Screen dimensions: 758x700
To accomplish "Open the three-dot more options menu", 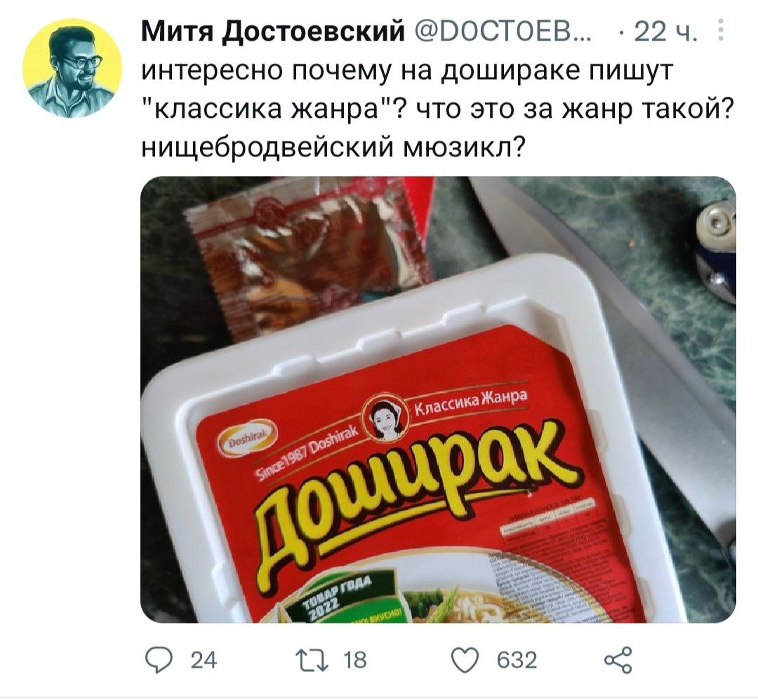I will pyautogui.click(x=720, y=30).
